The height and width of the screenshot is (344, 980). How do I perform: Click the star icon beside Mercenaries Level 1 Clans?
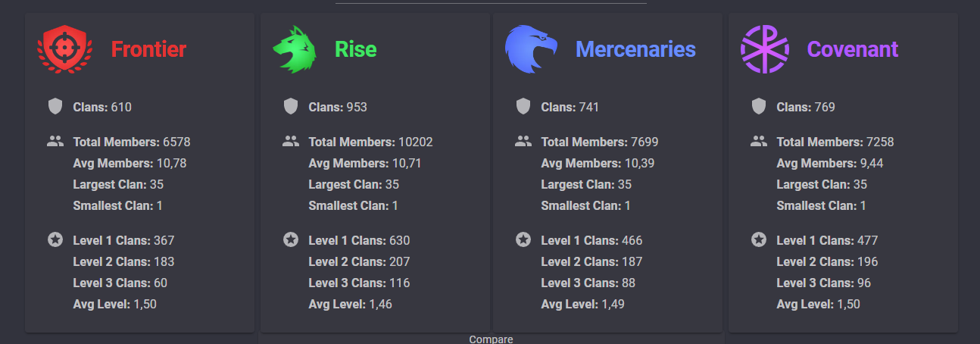(523, 239)
